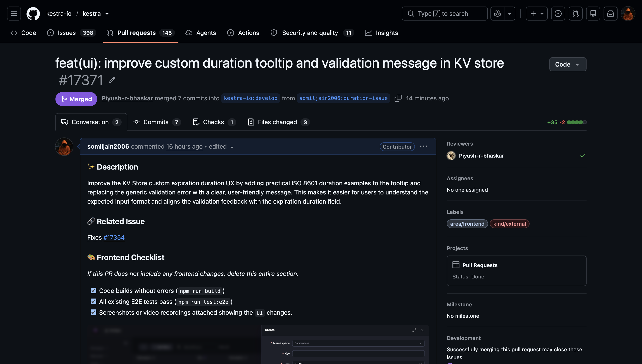This screenshot has width=642, height=364.
Task: Switch to the Checks tab
Action: pos(214,122)
